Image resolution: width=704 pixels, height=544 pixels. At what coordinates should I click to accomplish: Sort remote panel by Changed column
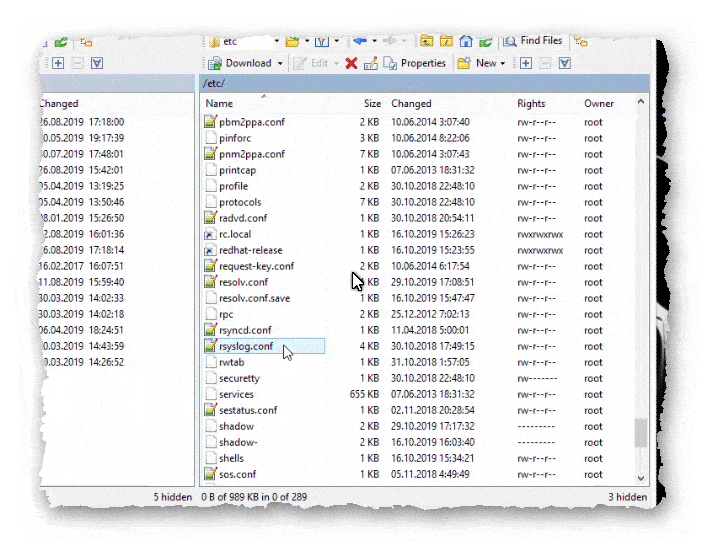tap(411, 104)
